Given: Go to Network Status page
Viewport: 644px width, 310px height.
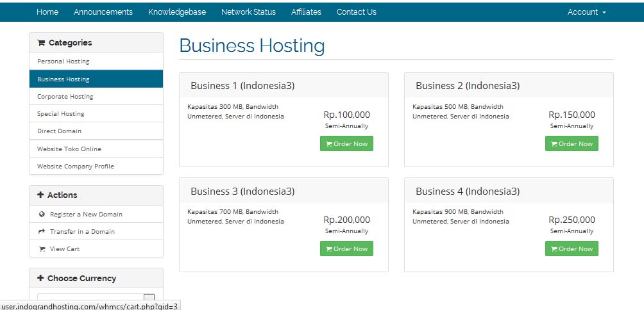Looking at the screenshot, I should pyautogui.click(x=248, y=12).
